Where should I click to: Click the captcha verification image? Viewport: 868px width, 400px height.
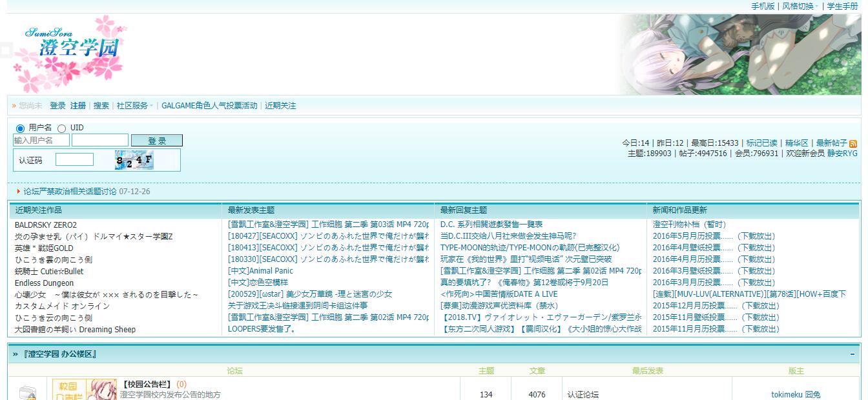pos(134,160)
